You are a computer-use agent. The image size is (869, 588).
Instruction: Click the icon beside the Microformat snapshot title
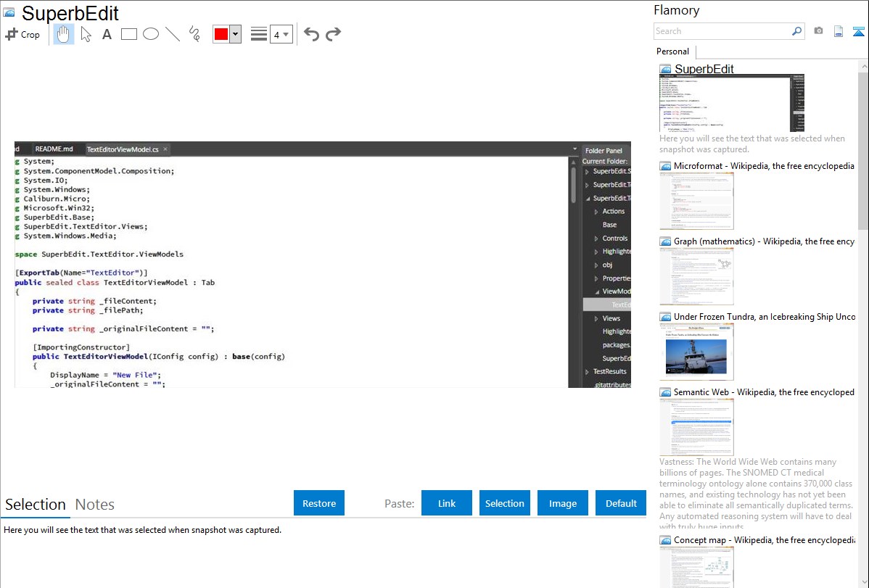tap(666, 166)
